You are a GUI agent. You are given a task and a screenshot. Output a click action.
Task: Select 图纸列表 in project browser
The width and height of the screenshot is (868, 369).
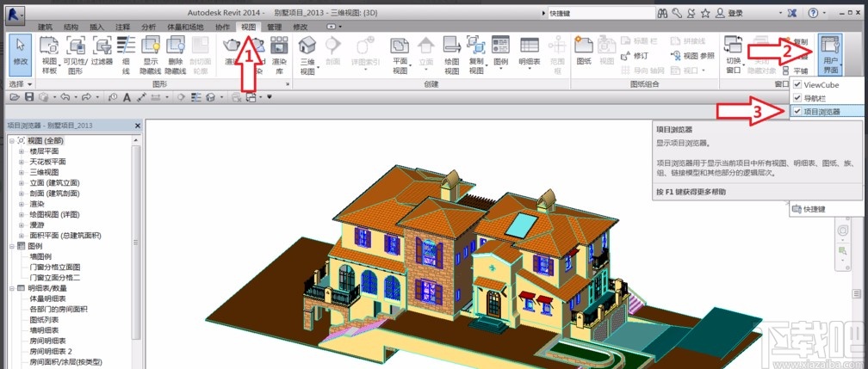click(45, 319)
